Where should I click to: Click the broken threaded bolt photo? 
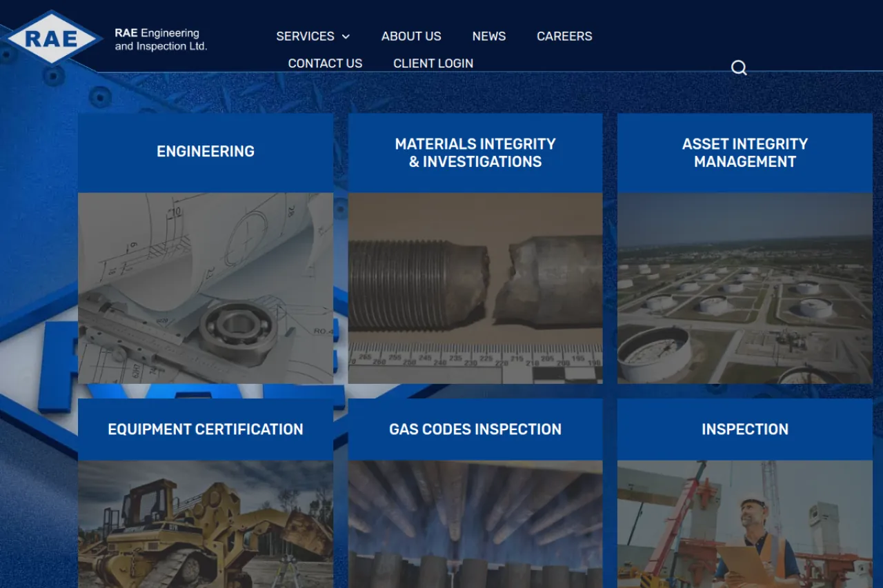(475, 288)
